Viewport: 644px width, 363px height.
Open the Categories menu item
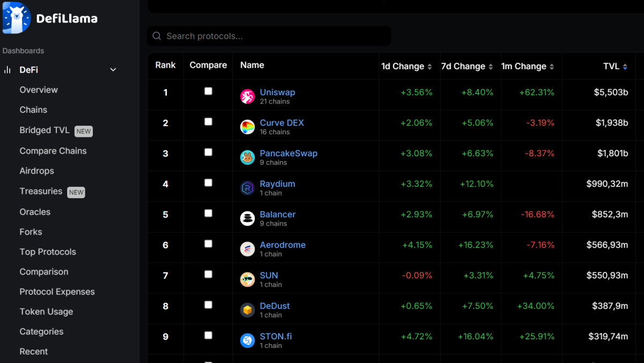(x=41, y=331)
